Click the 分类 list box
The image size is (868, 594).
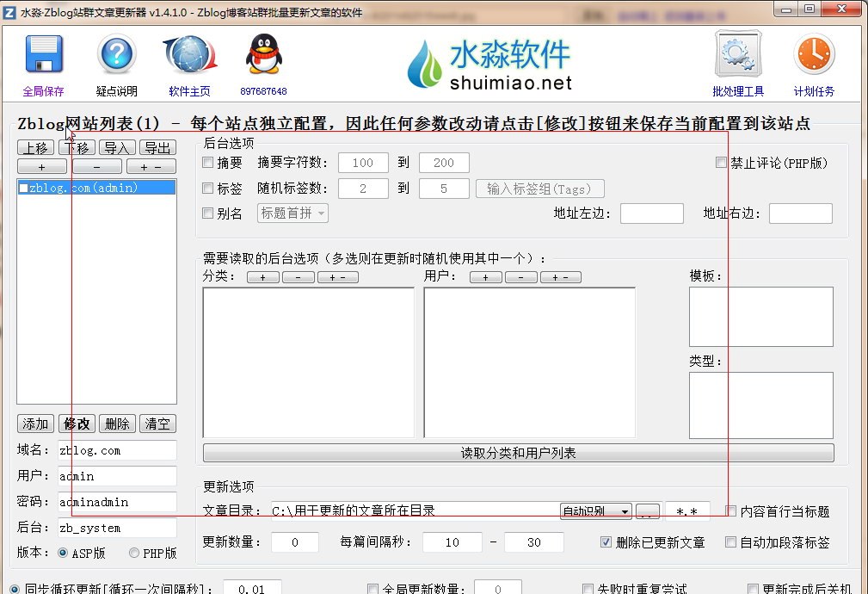tap(308, 363)
